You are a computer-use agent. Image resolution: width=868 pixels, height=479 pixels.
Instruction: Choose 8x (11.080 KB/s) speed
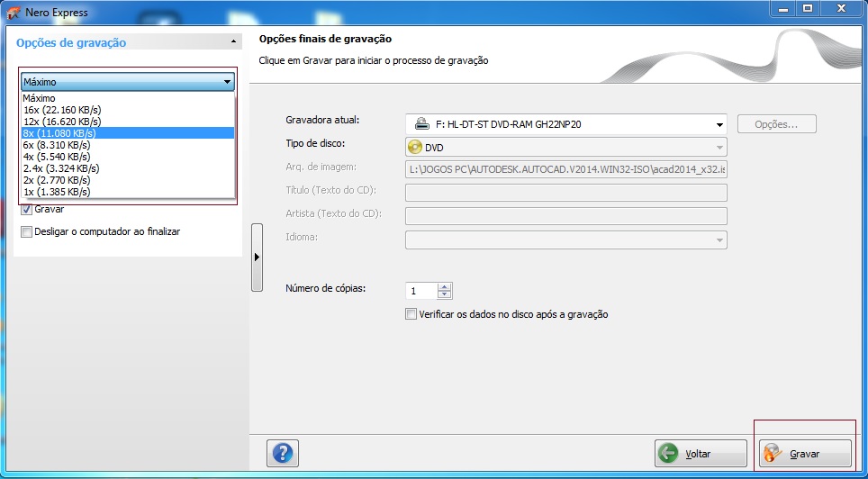coord(128,133)
